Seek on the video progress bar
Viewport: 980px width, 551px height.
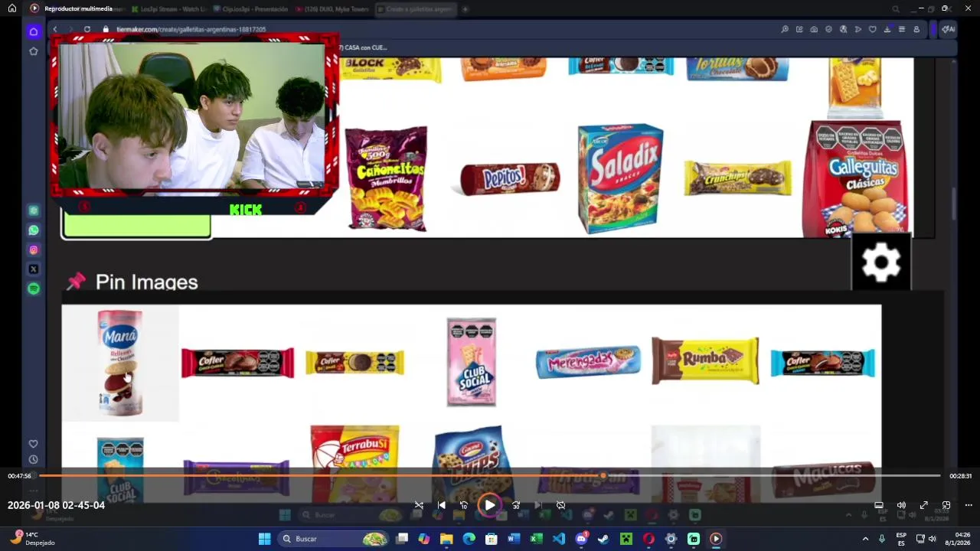(490, 476)
